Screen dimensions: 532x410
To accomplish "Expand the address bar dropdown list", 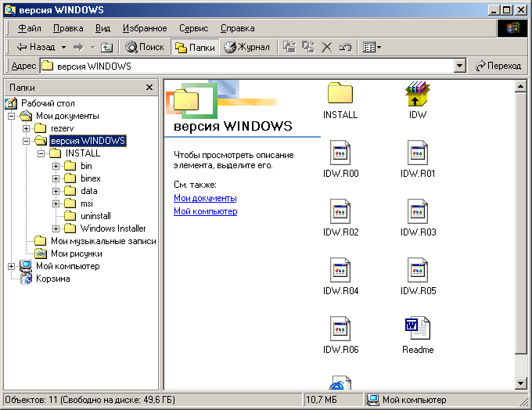I will tap(459, 66).
